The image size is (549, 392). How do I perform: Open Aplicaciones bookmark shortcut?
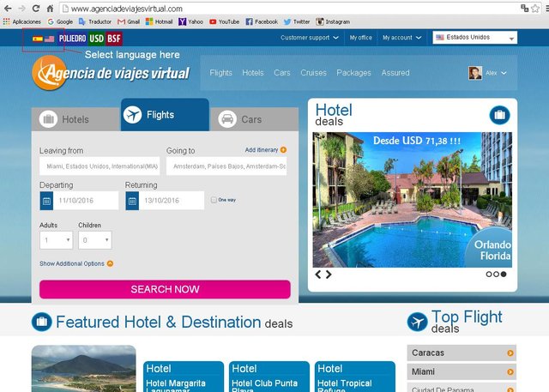(21, 21)
